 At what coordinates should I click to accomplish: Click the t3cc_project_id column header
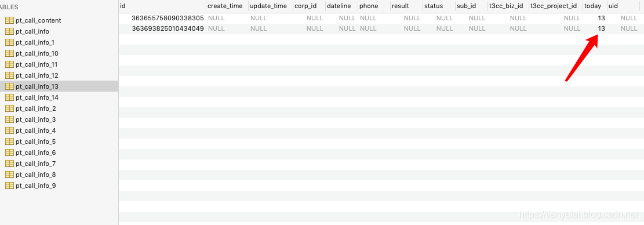[556, 6]
